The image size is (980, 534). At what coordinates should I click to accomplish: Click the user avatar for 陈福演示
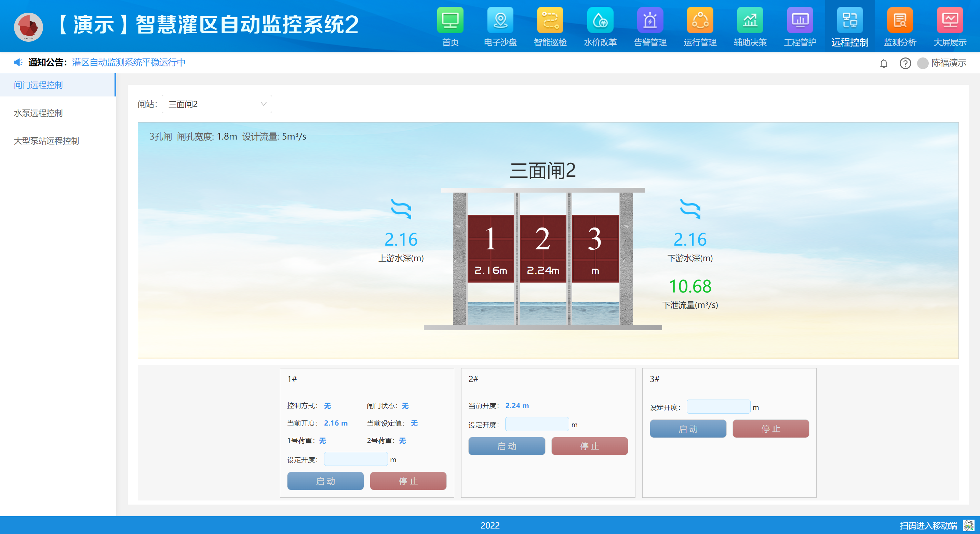point(923,63)
